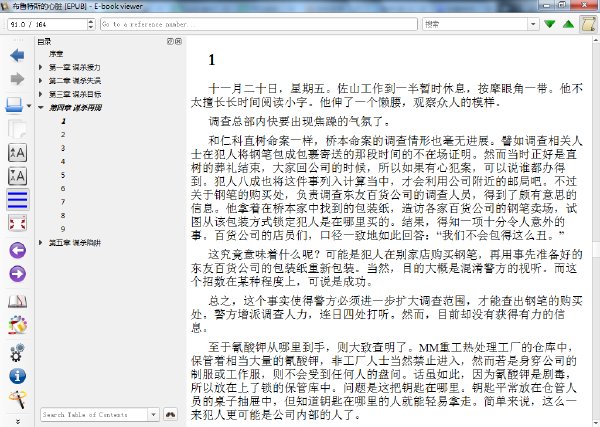Decrease the font size
The width and height of the screenshot is (600, 427).
(17, 176)
